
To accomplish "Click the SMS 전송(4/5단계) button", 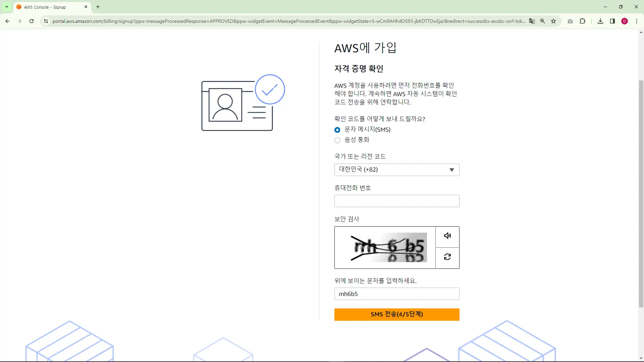I will click(396, 314).
